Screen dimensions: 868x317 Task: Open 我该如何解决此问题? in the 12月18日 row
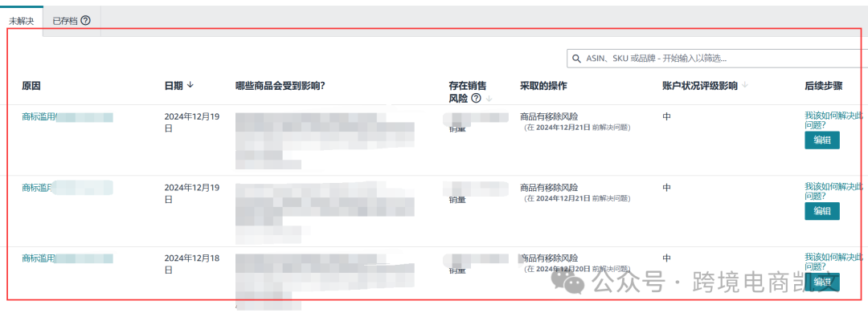coord(833,262)
